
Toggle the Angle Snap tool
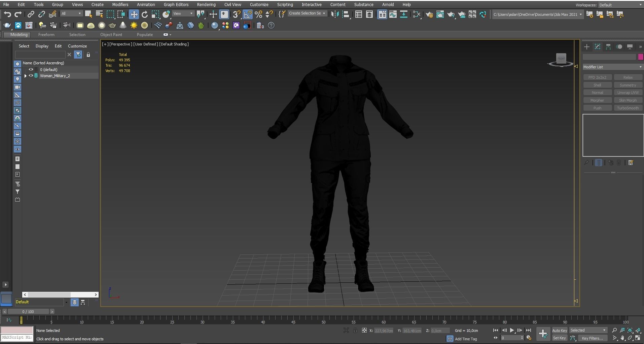248,14
